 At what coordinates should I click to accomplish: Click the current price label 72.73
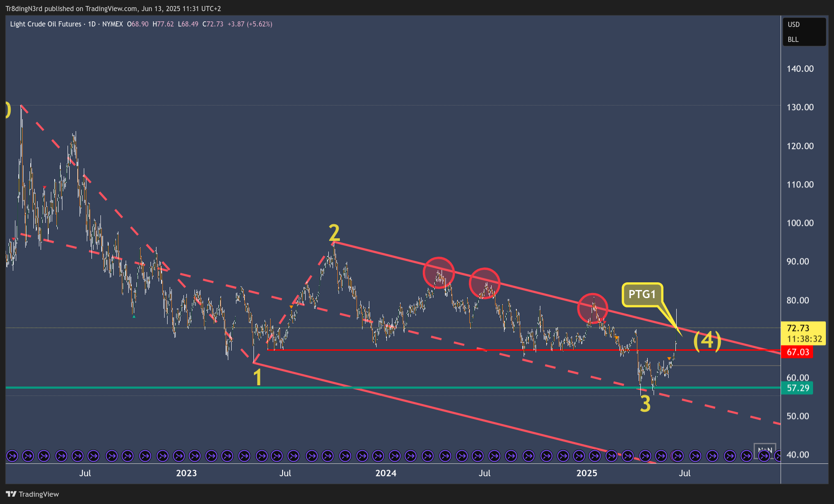pos(798,328)
